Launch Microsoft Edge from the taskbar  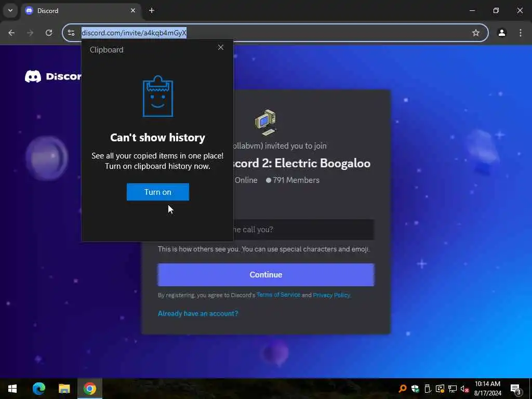[38, 389]
